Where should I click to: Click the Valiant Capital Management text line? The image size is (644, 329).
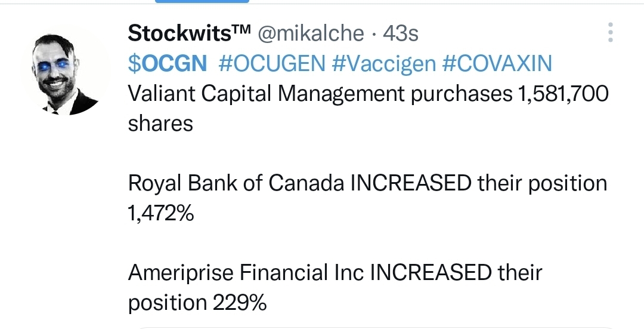point(256,94)
